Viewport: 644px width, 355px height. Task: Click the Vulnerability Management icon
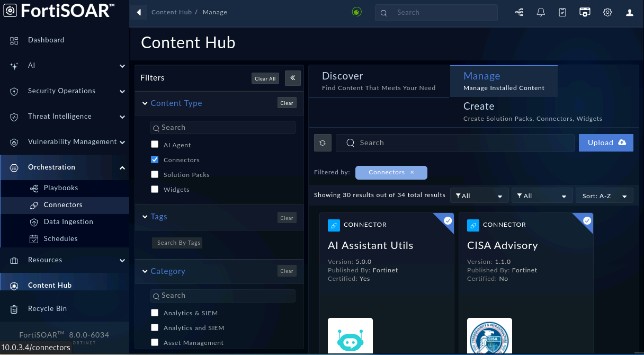click(14, 142)
